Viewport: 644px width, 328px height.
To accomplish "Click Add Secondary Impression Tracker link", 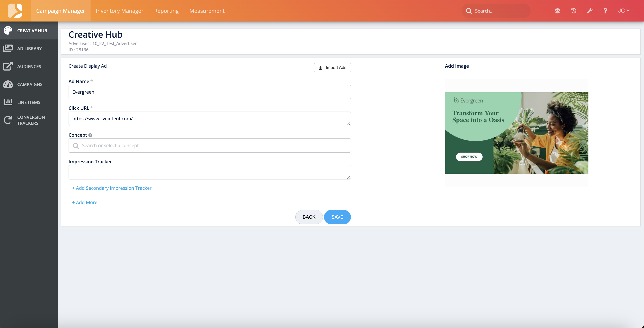I will pyautogui.click(x=112, y=188).
